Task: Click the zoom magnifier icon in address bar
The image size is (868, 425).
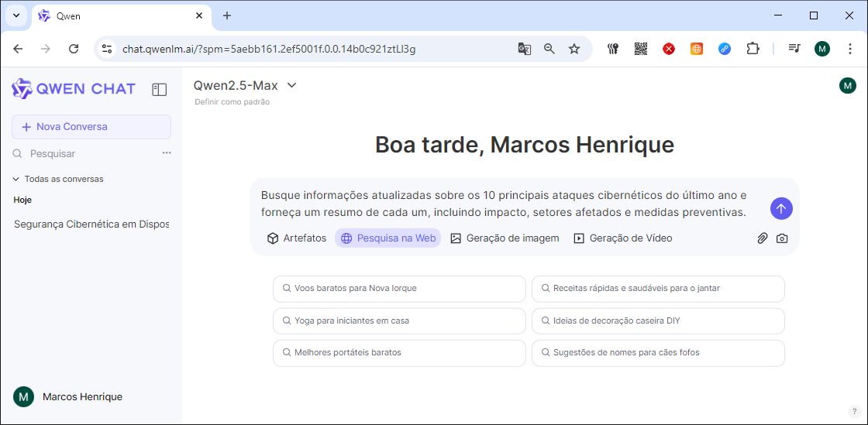Action: click(x=549, y=49)
